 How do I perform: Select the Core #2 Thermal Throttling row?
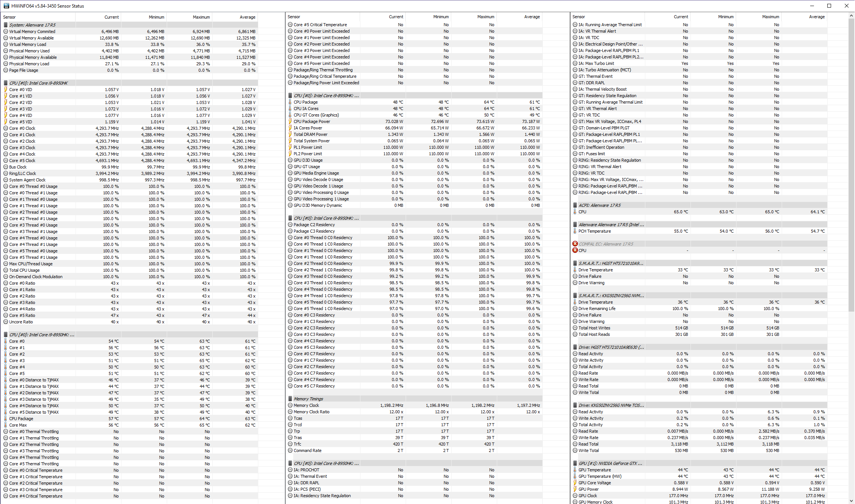(130, 444)
